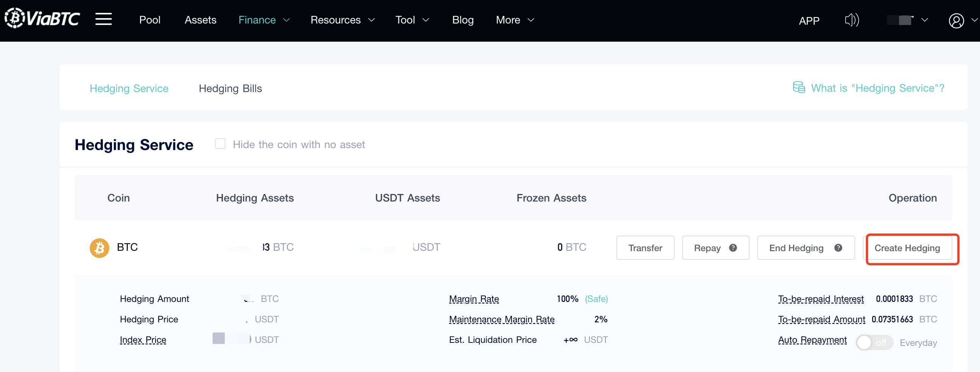
Task: Click the Create Hedging button
Action: [907, 248]
